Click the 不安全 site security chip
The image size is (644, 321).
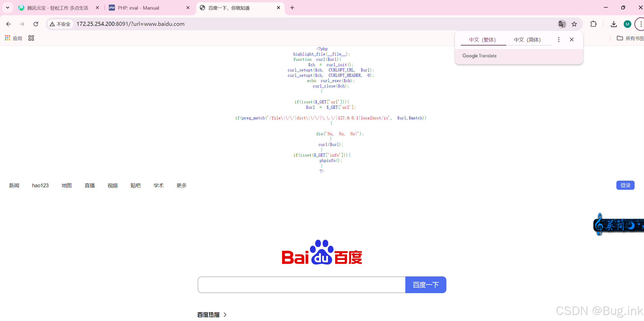click(60, 24)
